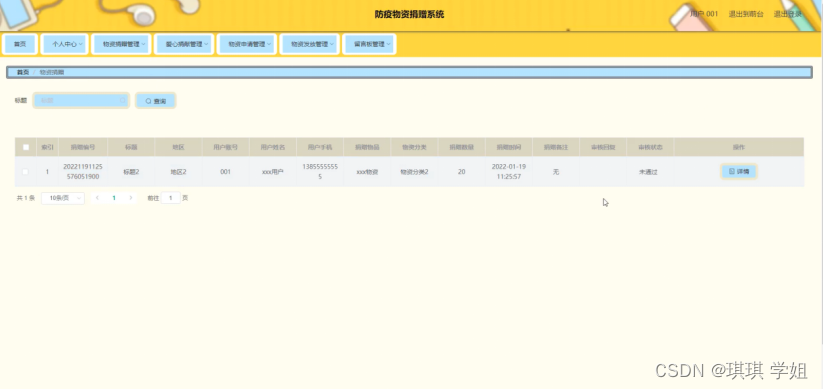Click the 捐赠编号 column header
Screen dimensions: 823x389
pyautogui.click(x=83, y=148)
